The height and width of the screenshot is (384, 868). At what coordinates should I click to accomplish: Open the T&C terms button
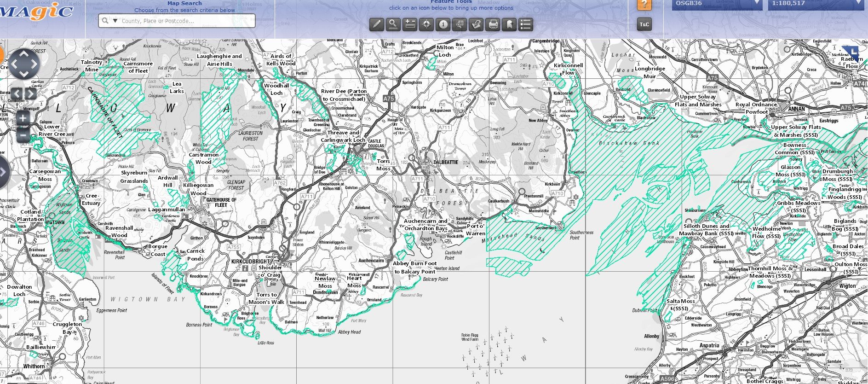pos(644,24)
